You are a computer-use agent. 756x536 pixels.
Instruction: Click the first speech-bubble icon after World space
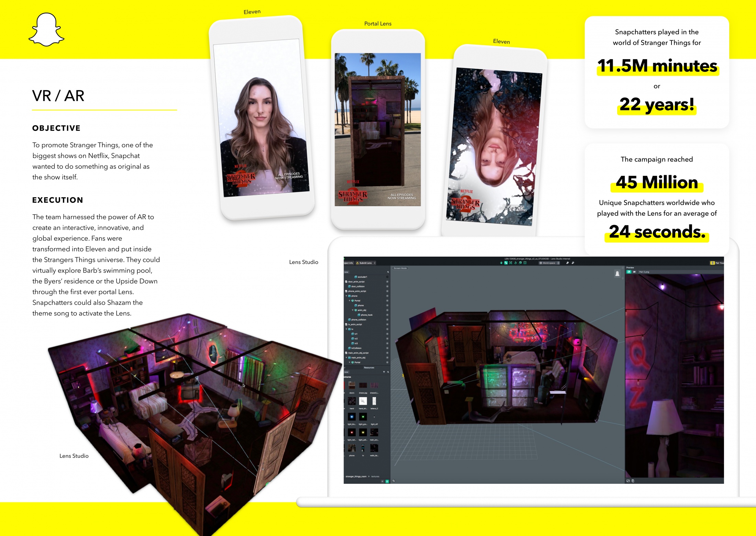567,263
